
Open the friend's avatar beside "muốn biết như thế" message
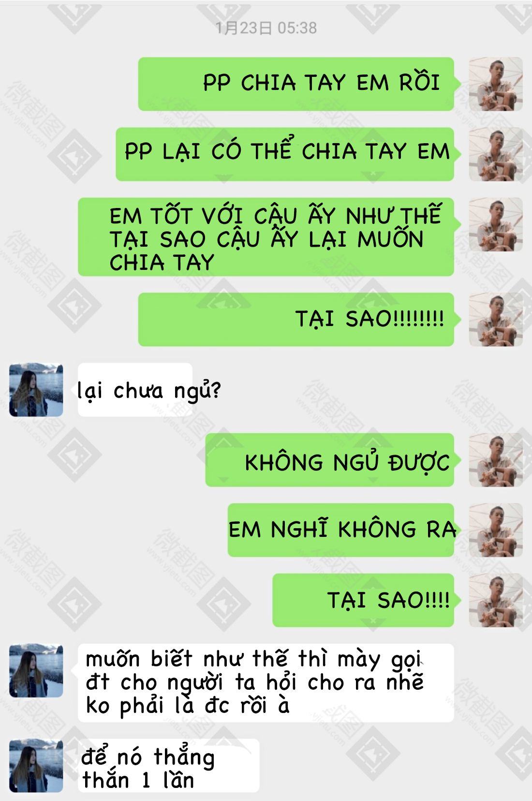pyautogui.click(x=36, y=670)
